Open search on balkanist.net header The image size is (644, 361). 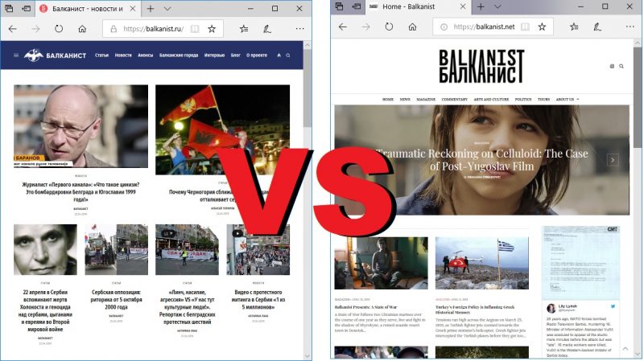click(x=621, y=66)
